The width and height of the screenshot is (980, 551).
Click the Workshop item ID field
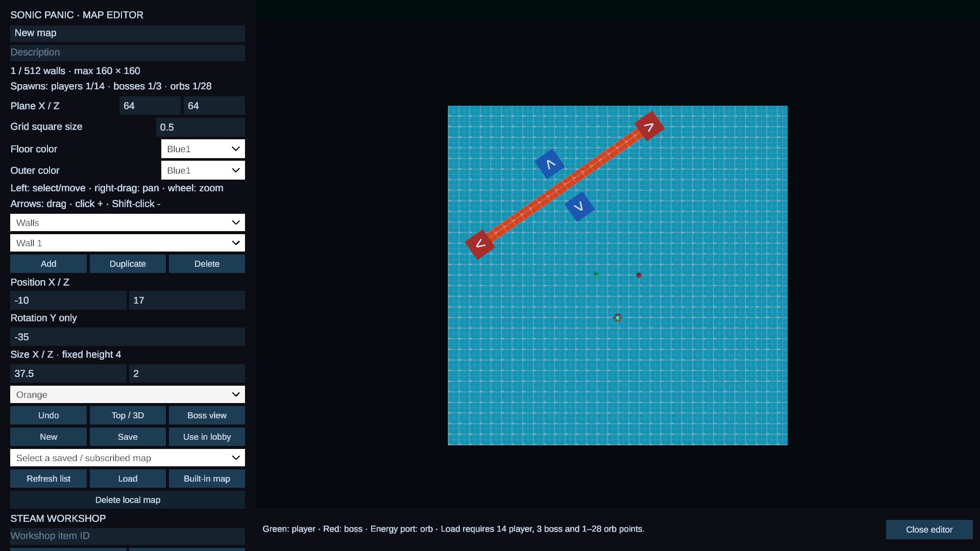[128, 536]
